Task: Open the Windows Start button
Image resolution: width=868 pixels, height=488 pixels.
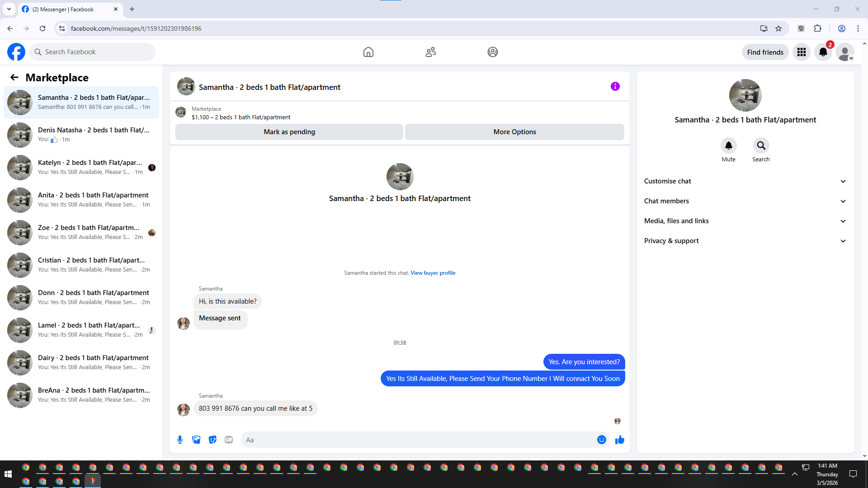Action: (8, 474)
